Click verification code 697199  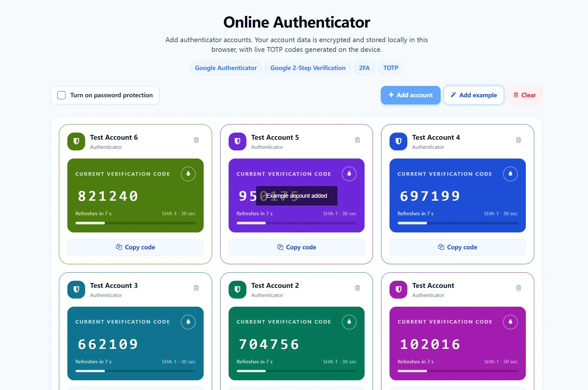430,196
